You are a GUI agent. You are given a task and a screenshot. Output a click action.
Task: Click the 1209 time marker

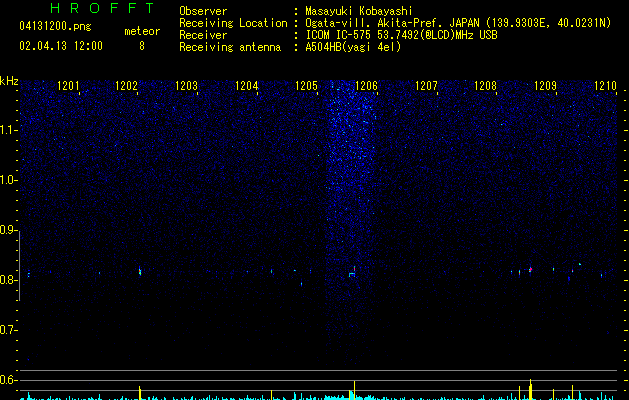tap(546, 86)
